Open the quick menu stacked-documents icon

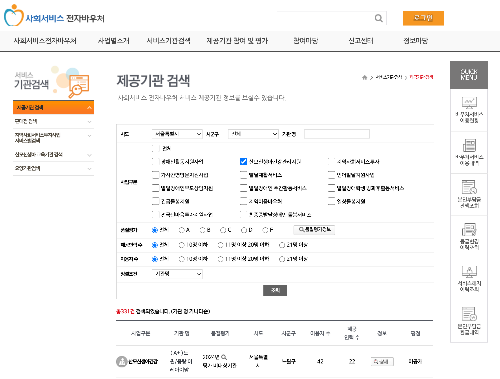tap(469, 145)
